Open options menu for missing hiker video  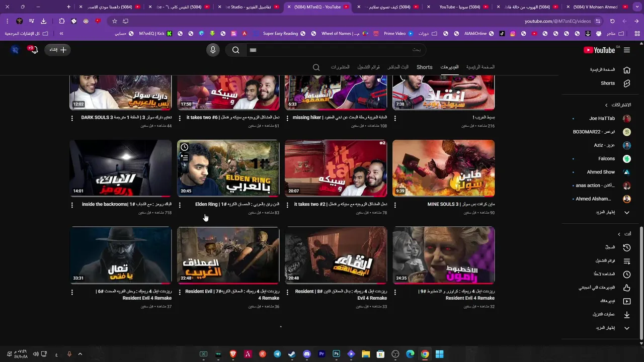[287, 118]
